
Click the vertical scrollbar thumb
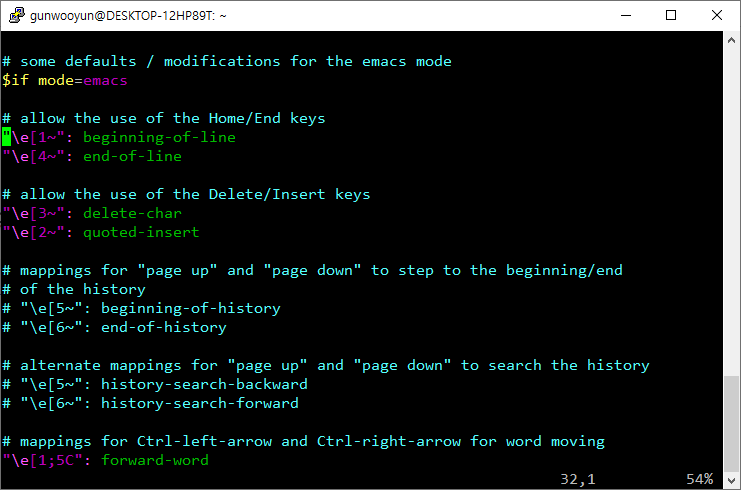tap(731, 424)
